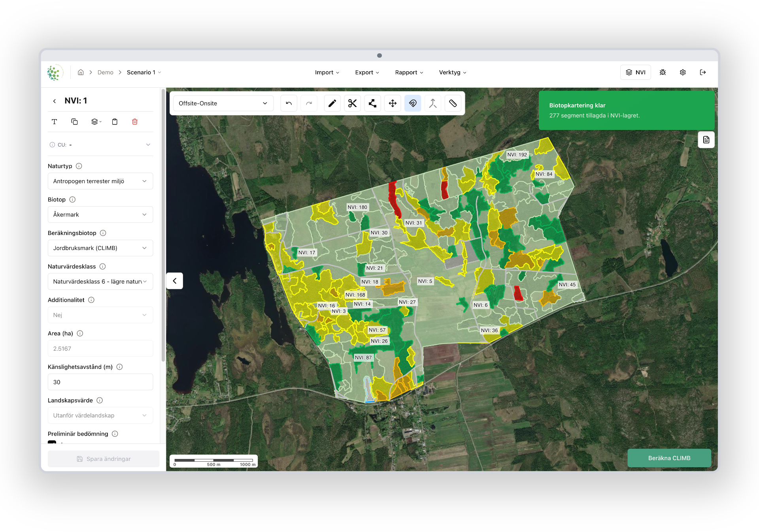Expand the Biotop Åkermark dropdown
Image resolution: width=759 pixels, height=532 pixels.
(x=100, y=214)
